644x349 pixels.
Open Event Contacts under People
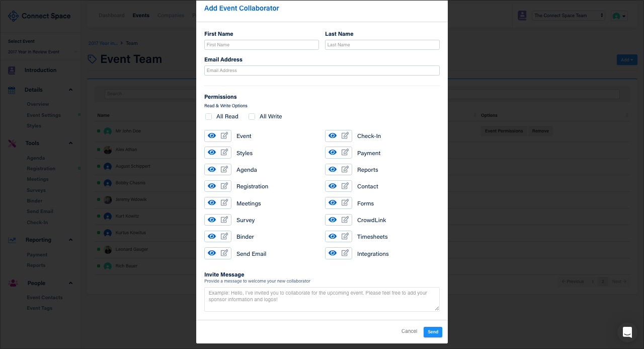(x=45, y=298)
